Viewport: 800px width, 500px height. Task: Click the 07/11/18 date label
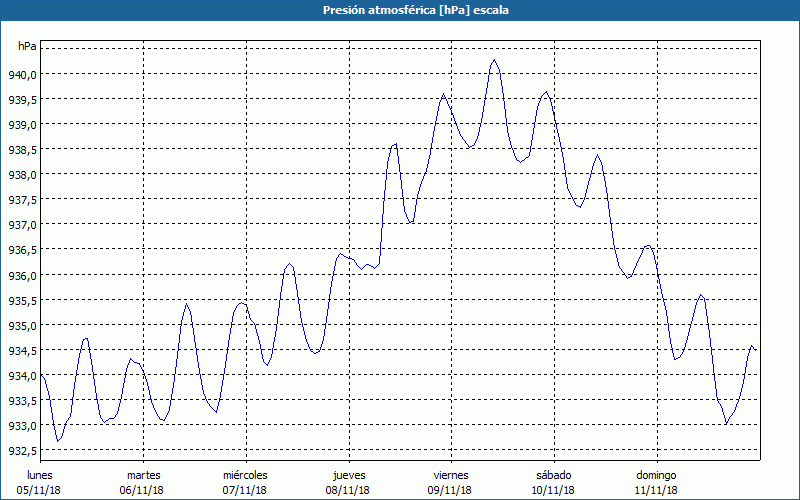[x=245, y=490]
